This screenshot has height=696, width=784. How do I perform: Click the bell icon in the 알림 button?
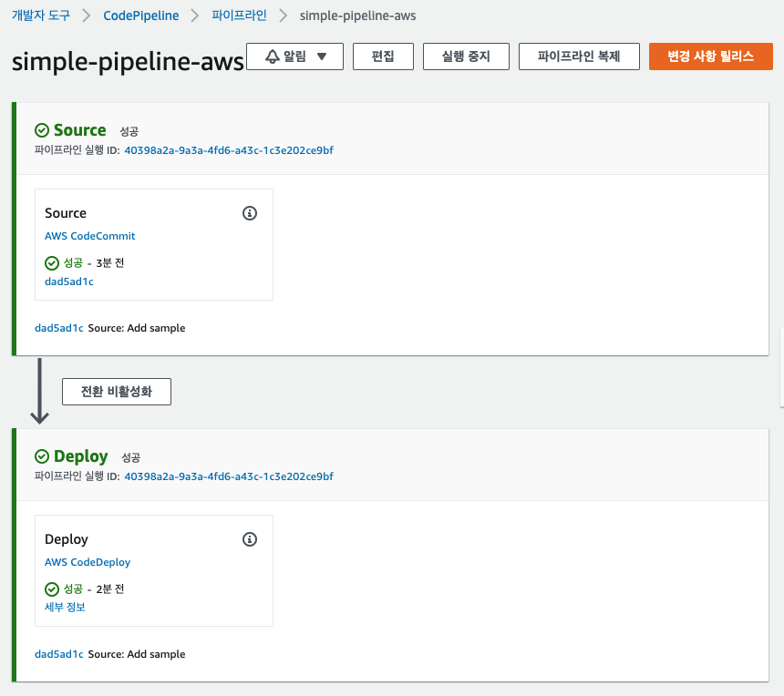click(272, 56)
